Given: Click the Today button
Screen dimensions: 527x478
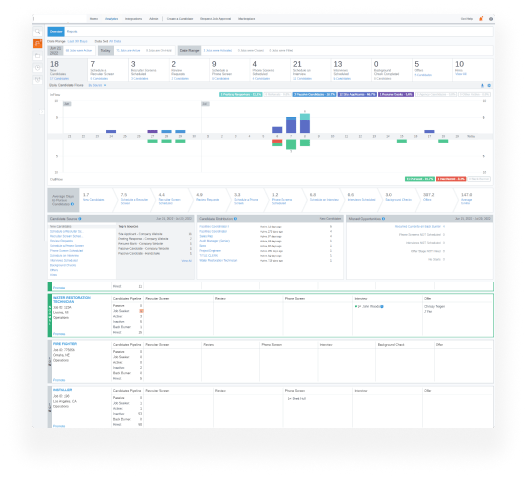Looking at the screenshot, I should point(105,50).
